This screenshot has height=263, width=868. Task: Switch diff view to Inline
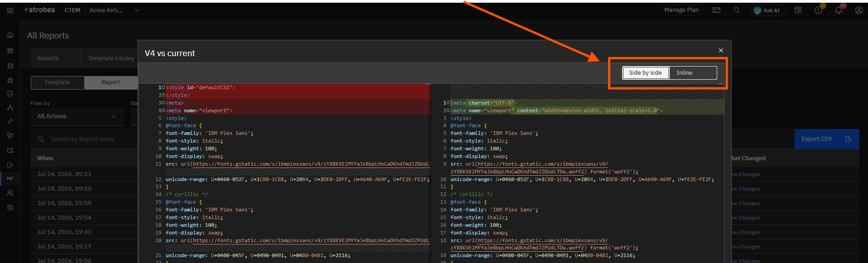[693, 72]
